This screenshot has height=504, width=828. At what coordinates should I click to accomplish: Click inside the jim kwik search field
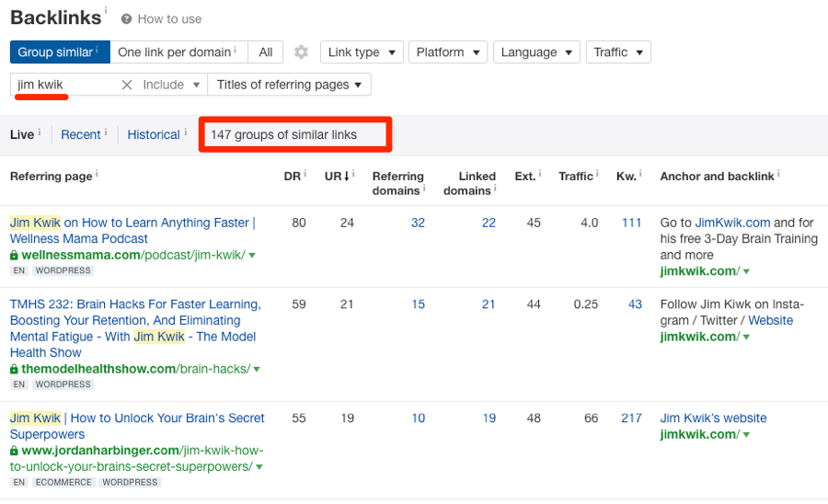64,85
